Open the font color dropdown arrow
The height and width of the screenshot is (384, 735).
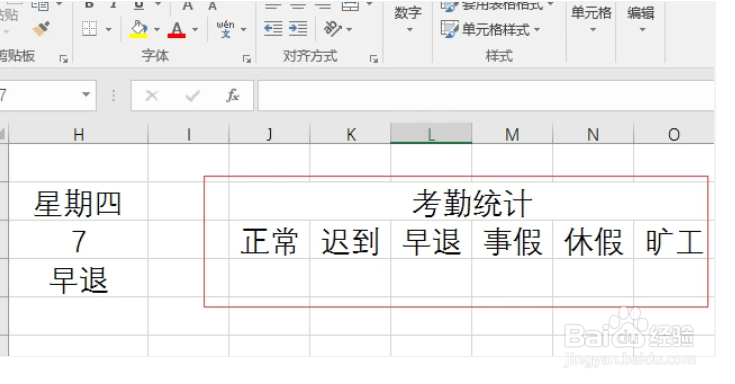[195, 30]
